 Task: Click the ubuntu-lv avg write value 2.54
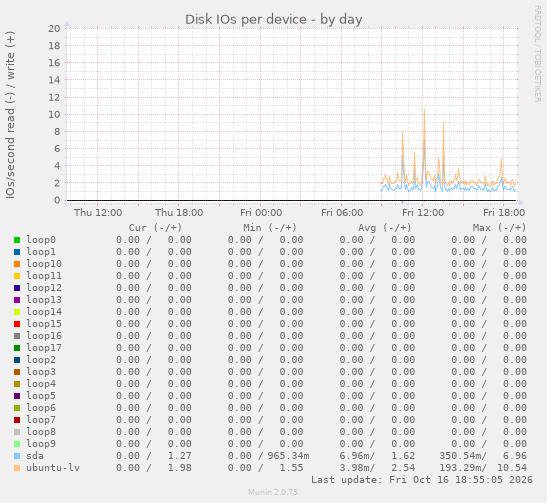tap(403, 468)
